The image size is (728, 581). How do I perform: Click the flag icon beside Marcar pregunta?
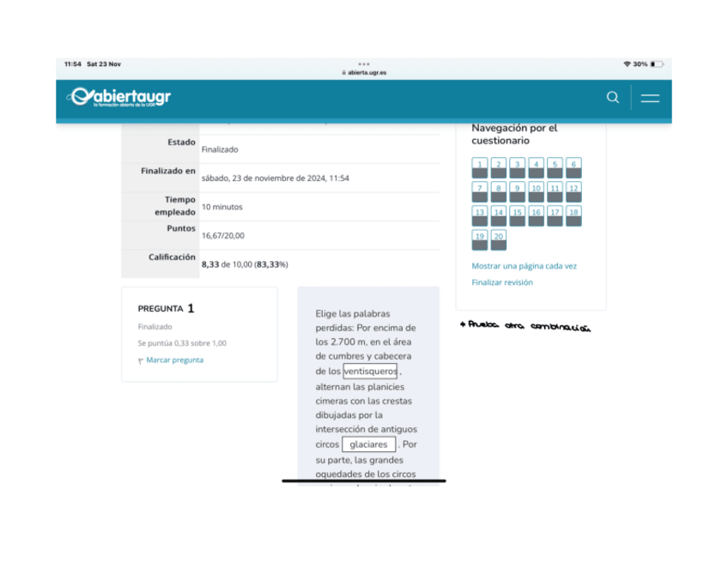coord(140,361)
